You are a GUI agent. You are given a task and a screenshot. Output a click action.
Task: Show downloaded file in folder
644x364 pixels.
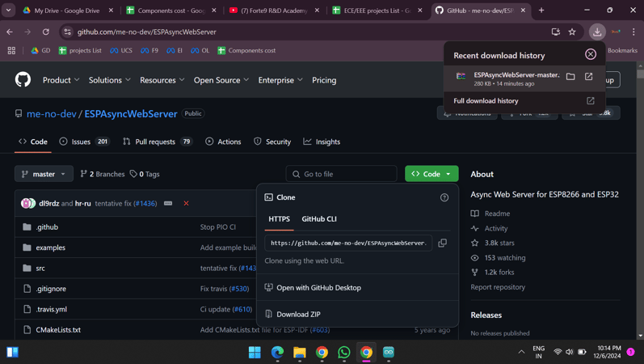[570, 77]
